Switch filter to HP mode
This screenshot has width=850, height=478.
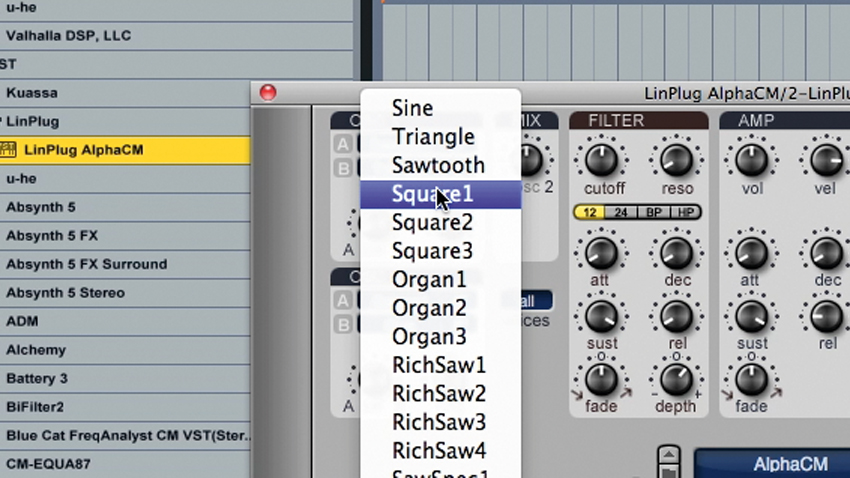pos(686,212)
